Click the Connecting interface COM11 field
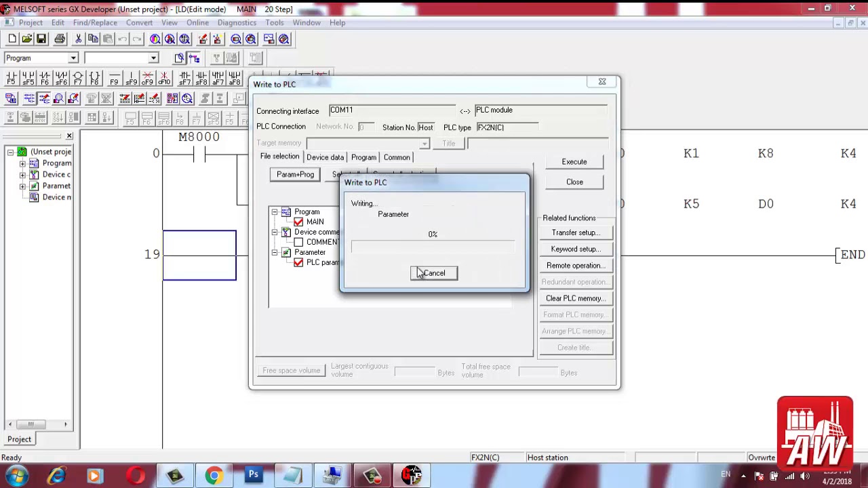 pyautogui.click(x=392, y=110)
